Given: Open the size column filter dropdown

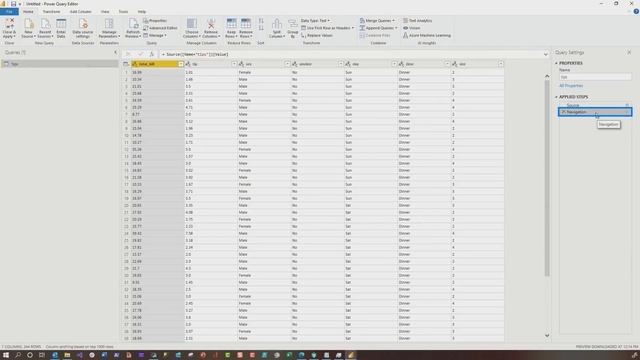Looking at the screenshot, I should (x=500, y=64).
